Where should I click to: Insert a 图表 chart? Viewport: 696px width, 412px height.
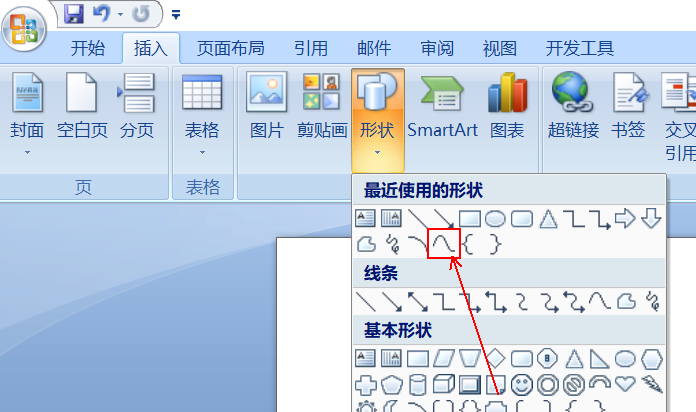click(507, 106)
